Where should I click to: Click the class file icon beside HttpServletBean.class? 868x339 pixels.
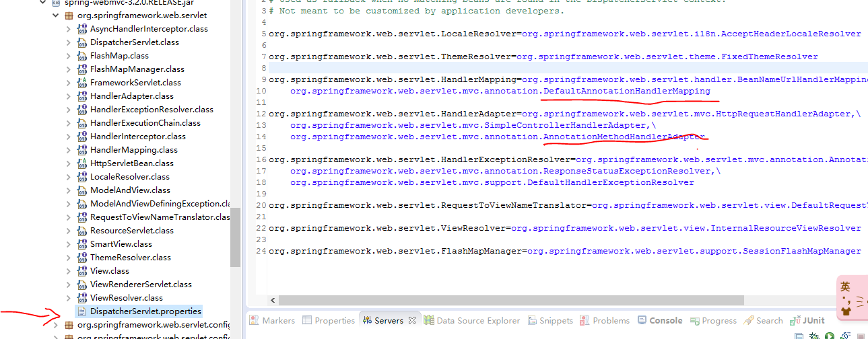point(82,163)
